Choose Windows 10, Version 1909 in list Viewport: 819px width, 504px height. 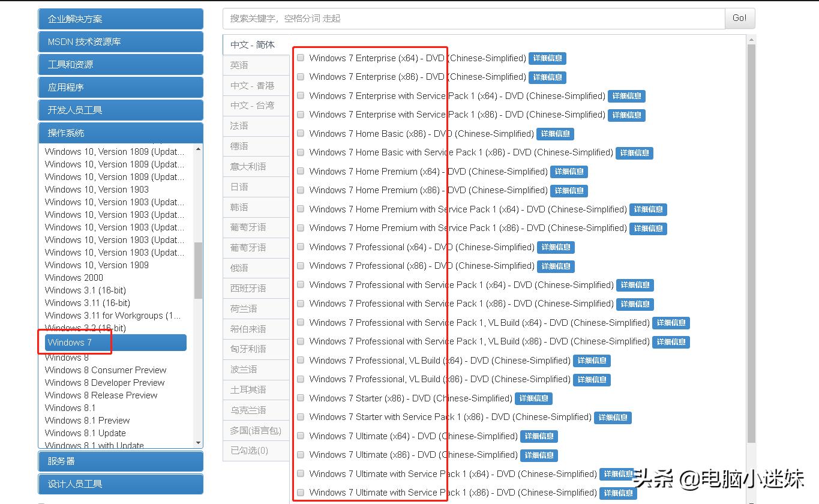click(97, 265)
